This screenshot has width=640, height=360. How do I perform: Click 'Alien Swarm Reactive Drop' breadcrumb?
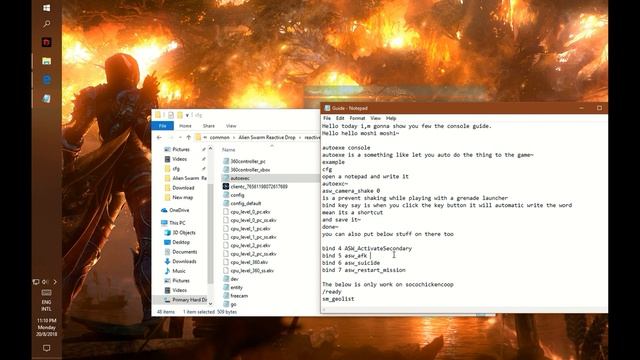point(267,138)
